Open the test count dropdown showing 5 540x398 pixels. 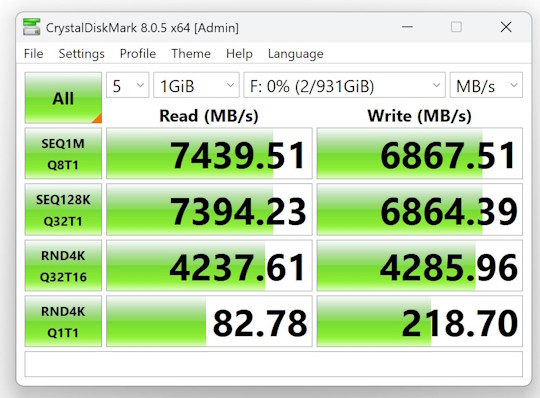(x=128, y=85)
